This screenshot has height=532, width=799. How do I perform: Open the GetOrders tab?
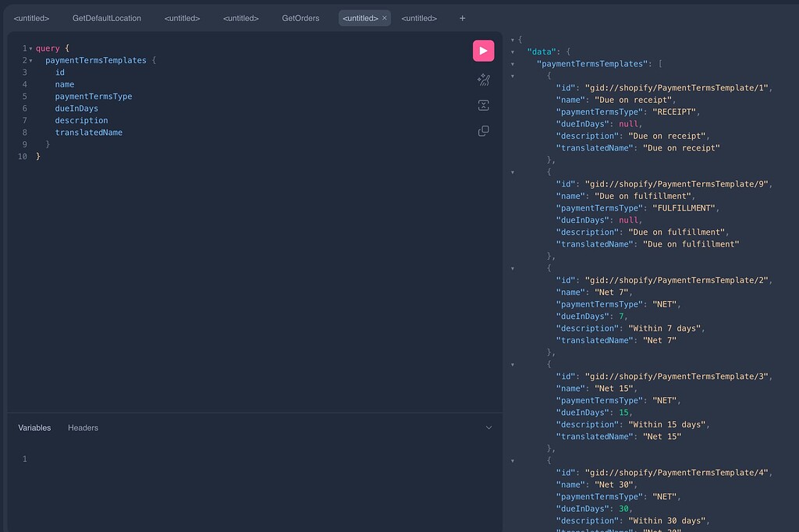(x=300, y=18)
